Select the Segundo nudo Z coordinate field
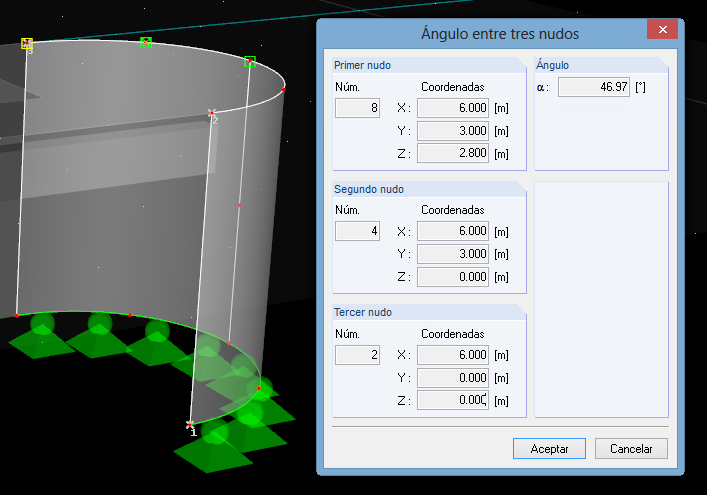Screen dimensions: 707x495 pos(453,277)
